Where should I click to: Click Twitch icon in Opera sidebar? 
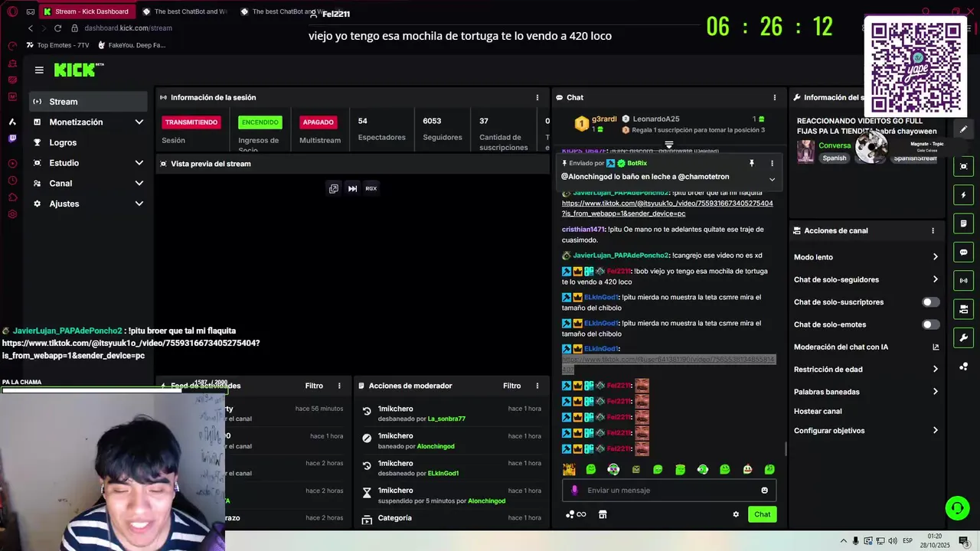(x=12, y=139)
